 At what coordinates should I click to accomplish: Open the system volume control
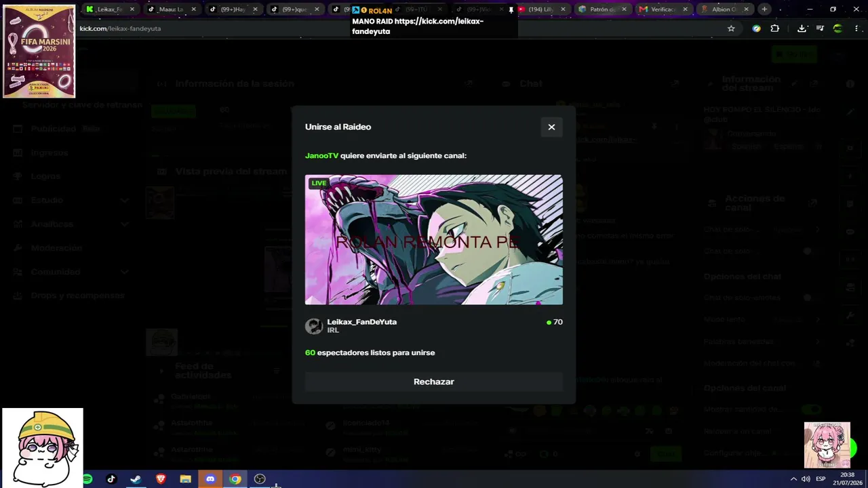point(806,479)
